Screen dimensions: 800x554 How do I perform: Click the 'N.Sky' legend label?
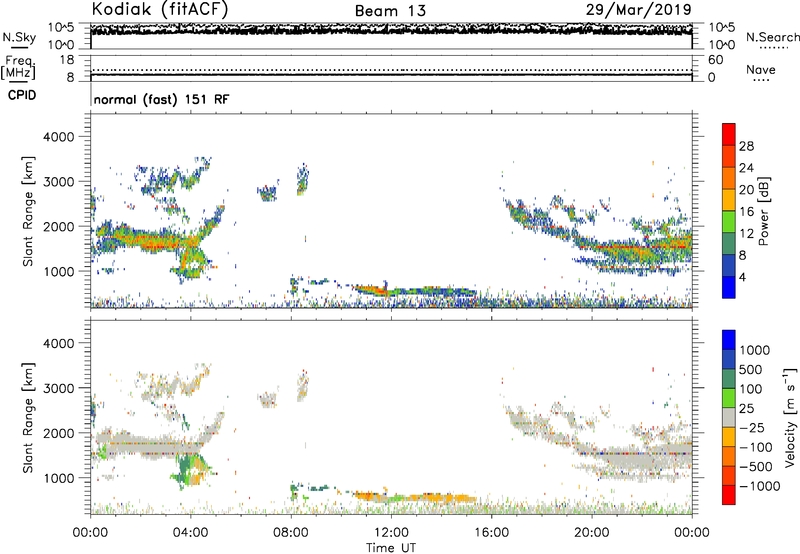point(19,37)
